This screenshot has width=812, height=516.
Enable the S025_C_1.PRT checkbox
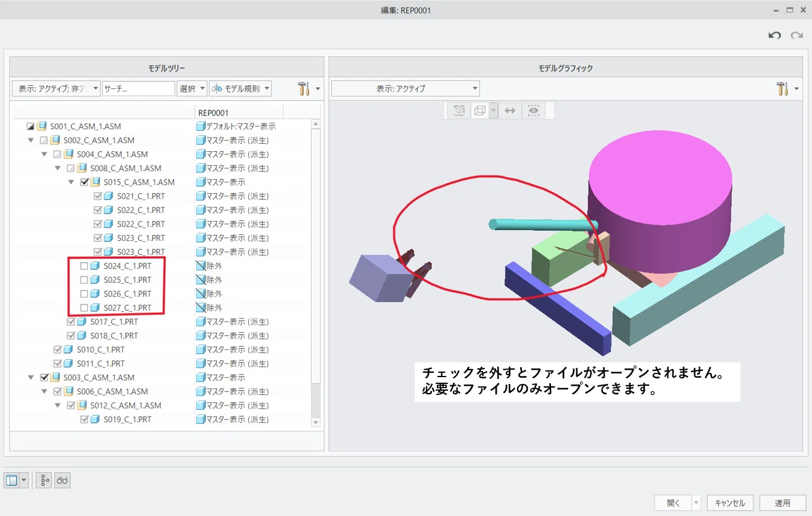(x=84, y=280)
